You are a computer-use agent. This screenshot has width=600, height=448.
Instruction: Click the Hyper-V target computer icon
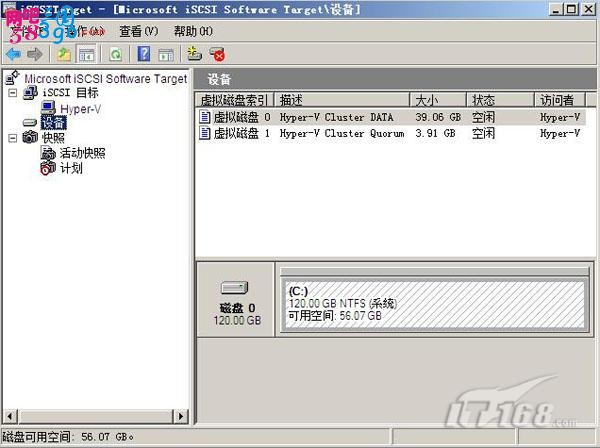[49, 108]
